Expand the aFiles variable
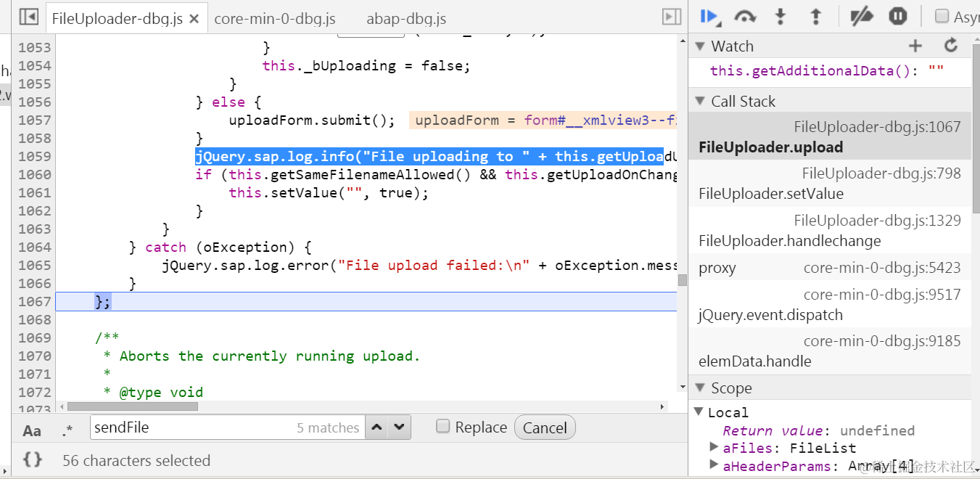 point(715,448)
